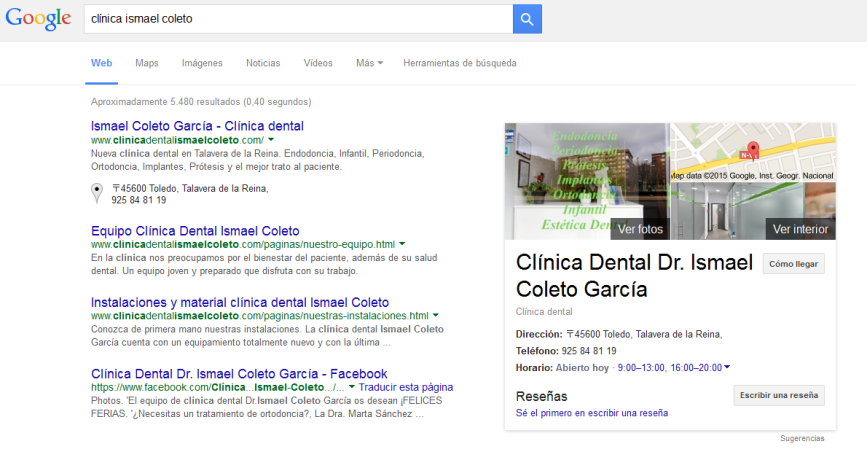Click the Sugerencias link
The image size is (867, 460).
click(x=802, y=438)
